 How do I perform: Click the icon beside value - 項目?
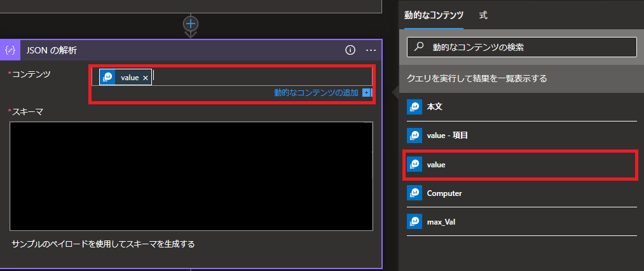415,135
